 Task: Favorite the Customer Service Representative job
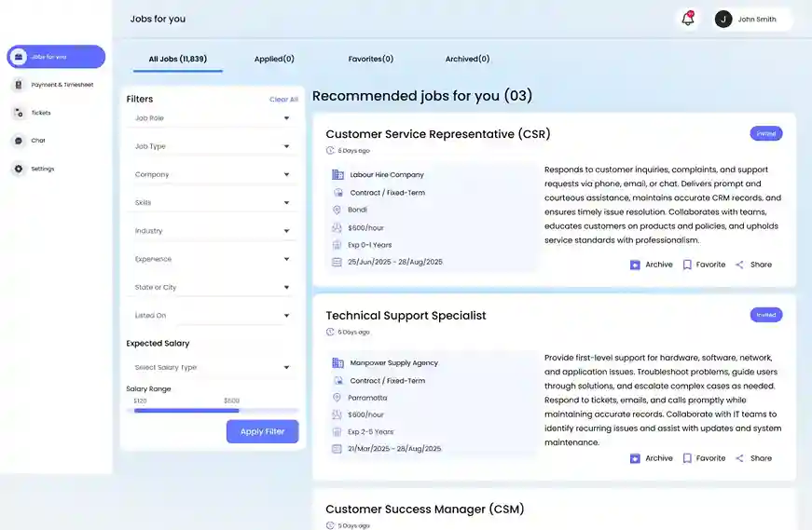[x=703, y=265]
